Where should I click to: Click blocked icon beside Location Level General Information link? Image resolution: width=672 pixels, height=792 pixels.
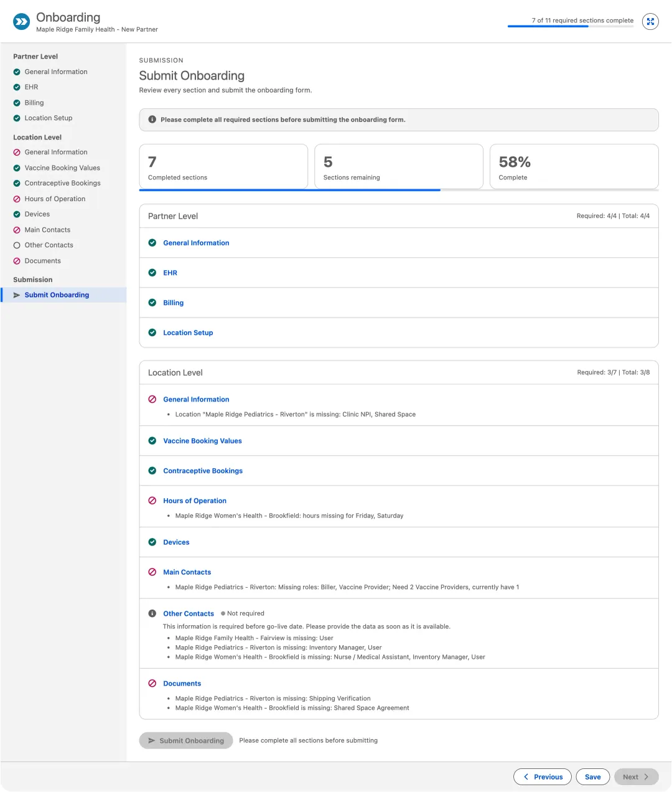click(152, 400)
